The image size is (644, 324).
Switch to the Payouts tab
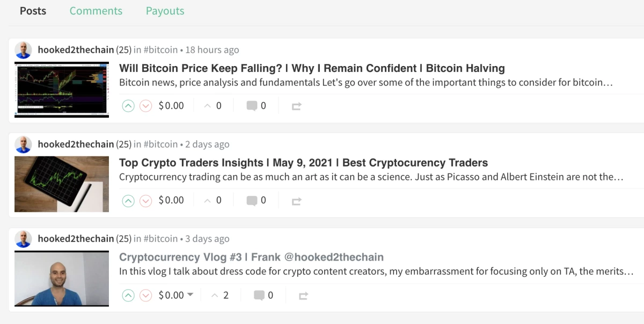(x=165, y=11)
